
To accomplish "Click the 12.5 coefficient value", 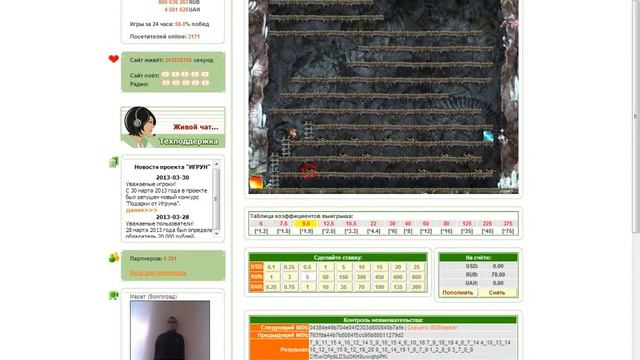I will 328,224.
